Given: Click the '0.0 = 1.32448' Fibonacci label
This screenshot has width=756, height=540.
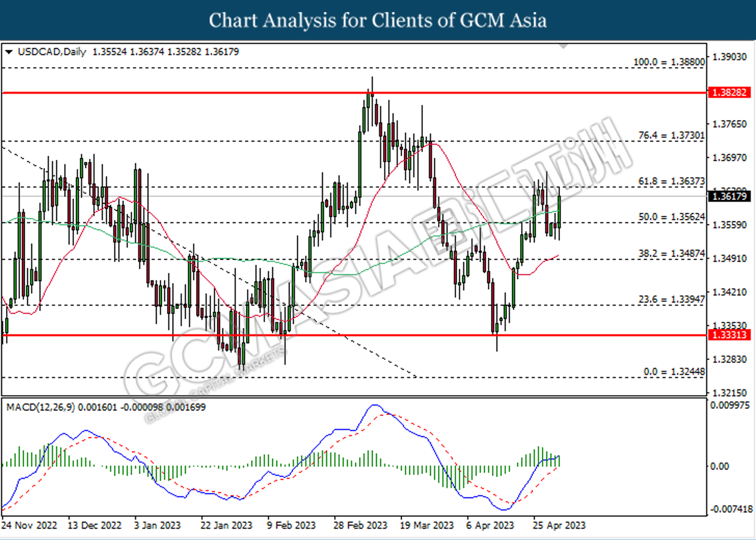Looking at the screenshot, I should pyautogui.click(x=674, y=372).
